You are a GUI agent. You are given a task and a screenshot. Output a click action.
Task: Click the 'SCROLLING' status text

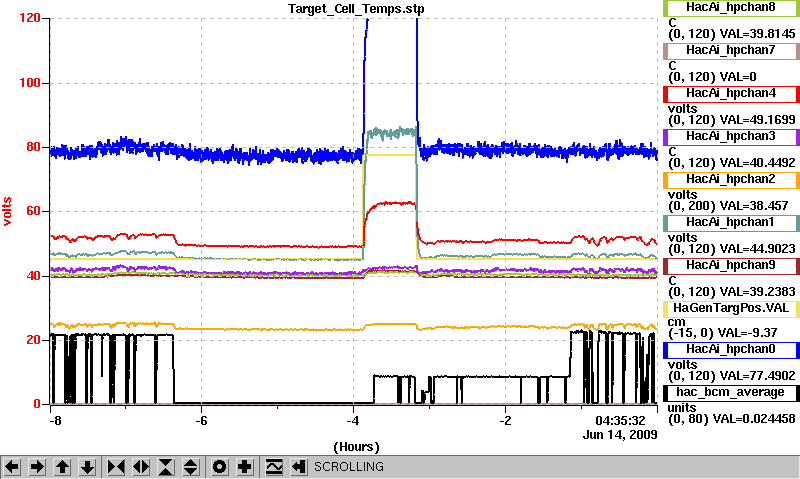[x=349, y=467]
